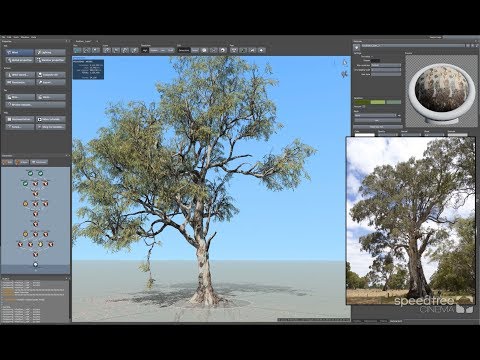Image resolution: width=480 pixels, height=360 pixels.
Task: Tick the checkbox below the green color swatches
Action: tap(364, 107)
